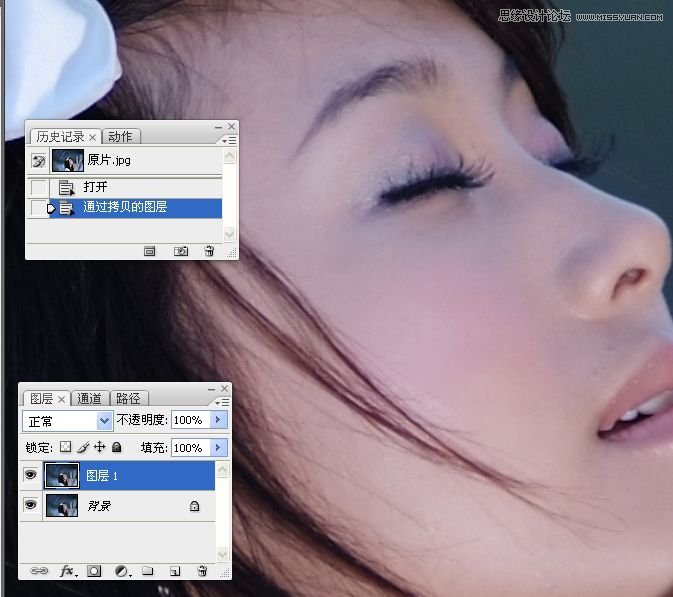The image size is (673, 597).
Task: Open the 不透明度 slider arrow
Action: (218, 420)
